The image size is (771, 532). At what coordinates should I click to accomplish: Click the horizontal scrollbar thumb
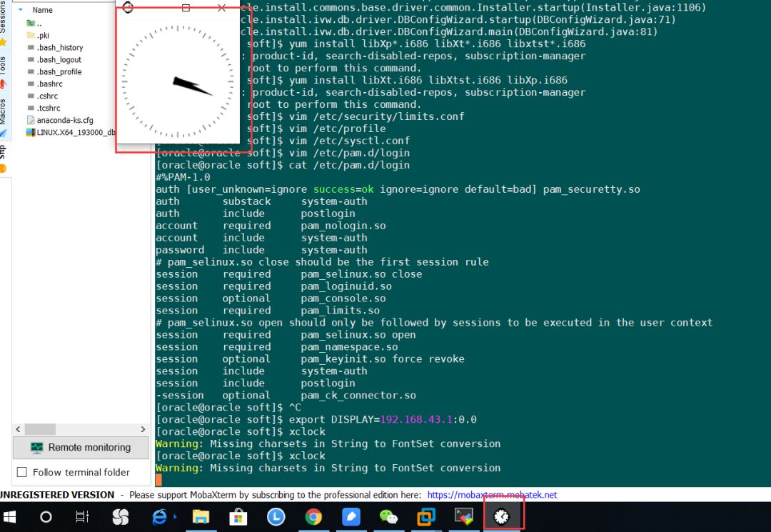[x=41, y=429]
